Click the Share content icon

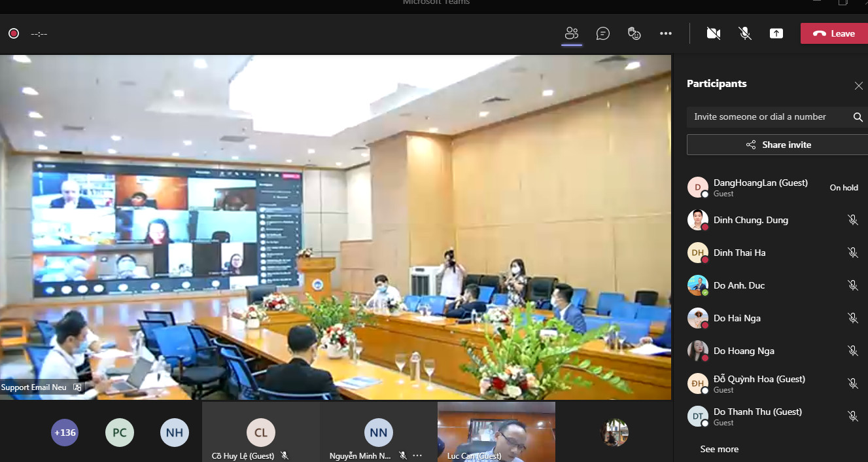point(776,33)
